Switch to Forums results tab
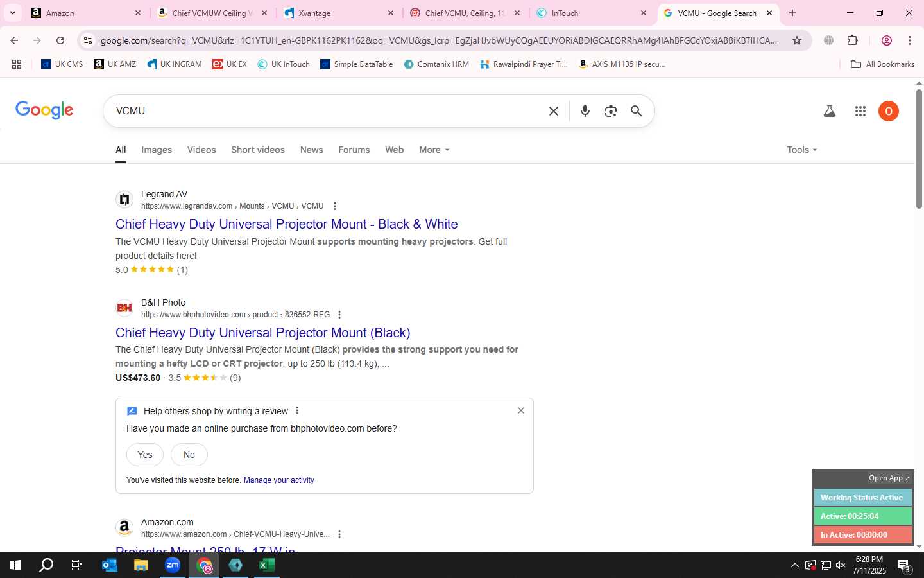The width and height of the screenshot is (924, 578). tap(354, 150)
